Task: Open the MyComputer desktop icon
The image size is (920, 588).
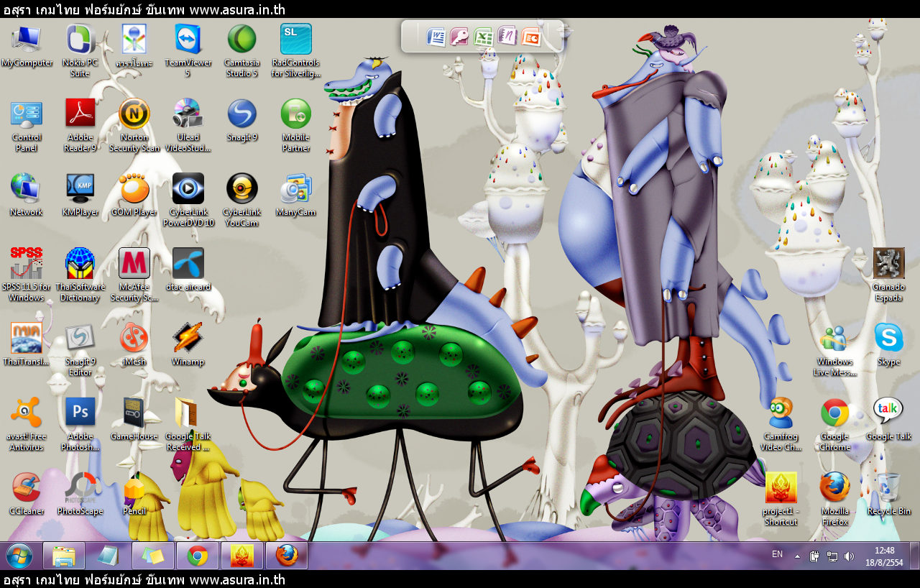Action: 27,46
